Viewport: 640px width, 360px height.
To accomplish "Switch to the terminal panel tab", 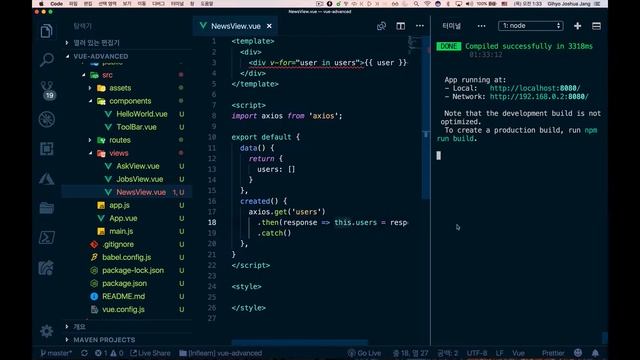I will (x=451, y=26).
